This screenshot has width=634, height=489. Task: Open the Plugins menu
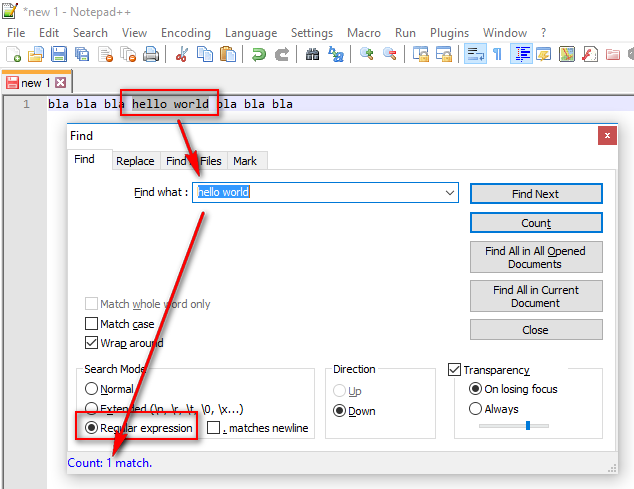click(x=449, y=33)
